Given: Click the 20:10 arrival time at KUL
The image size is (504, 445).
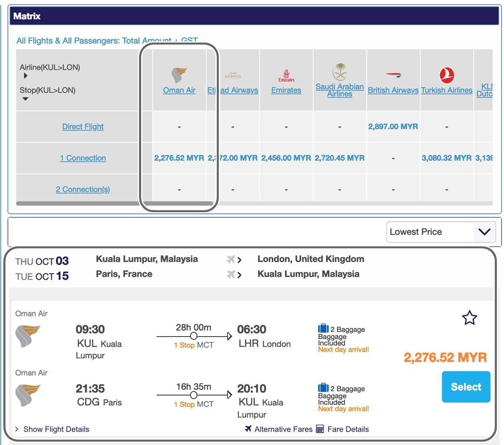Looking at the screenshot, I should (252, 389).
